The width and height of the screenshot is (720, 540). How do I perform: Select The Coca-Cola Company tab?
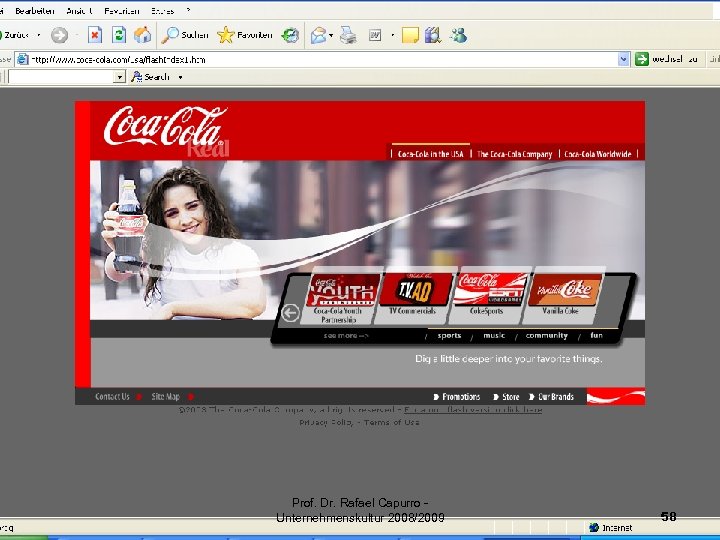514,154
